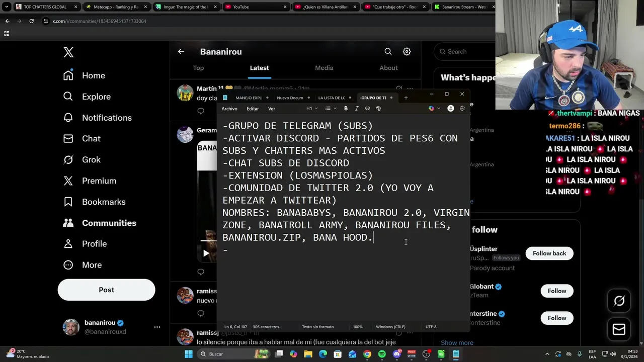Open Copilot dropdown in Notepad
The height and width of the screenshot is (362, 644).
tap(434, 108)
